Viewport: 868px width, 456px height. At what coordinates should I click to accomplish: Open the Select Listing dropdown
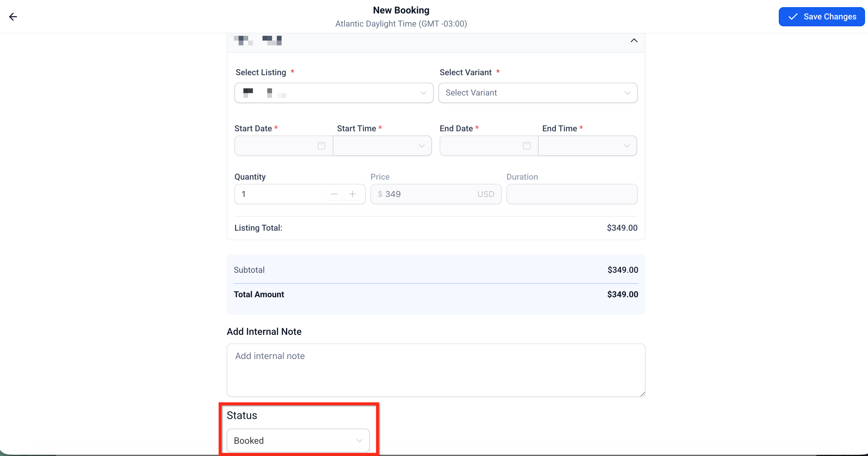(333, 93)
